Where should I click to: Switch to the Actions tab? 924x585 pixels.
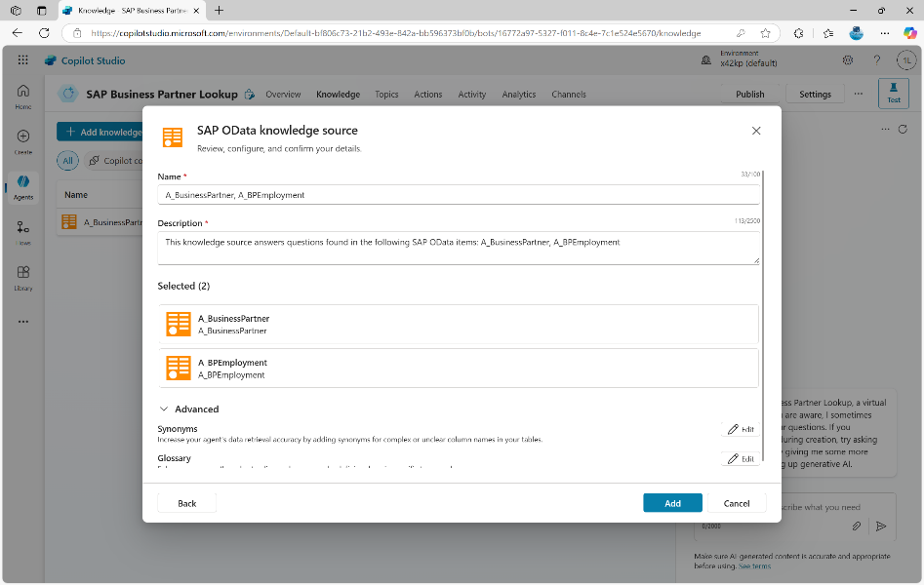[427, 95]
